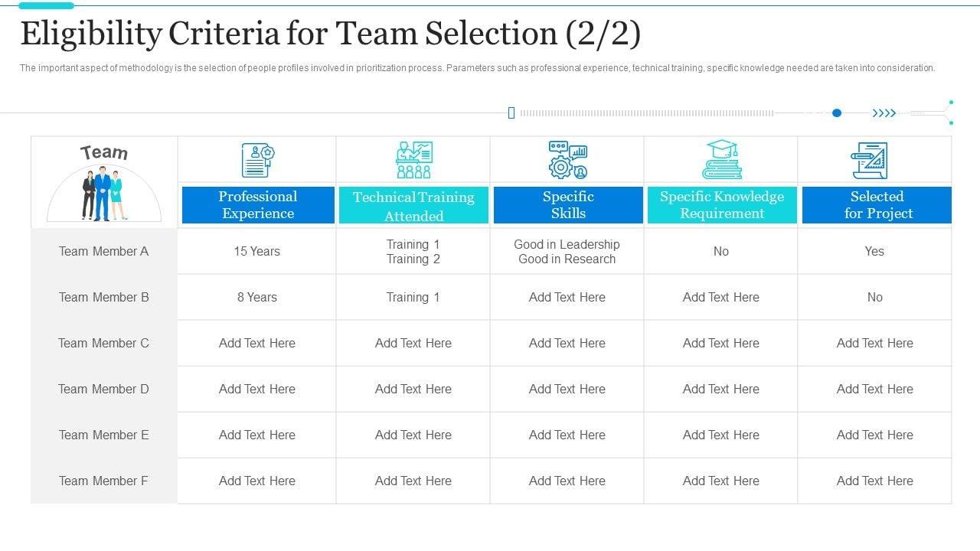
Task: Select the graduation cap and books icon
Action: [x=721, y=161]
